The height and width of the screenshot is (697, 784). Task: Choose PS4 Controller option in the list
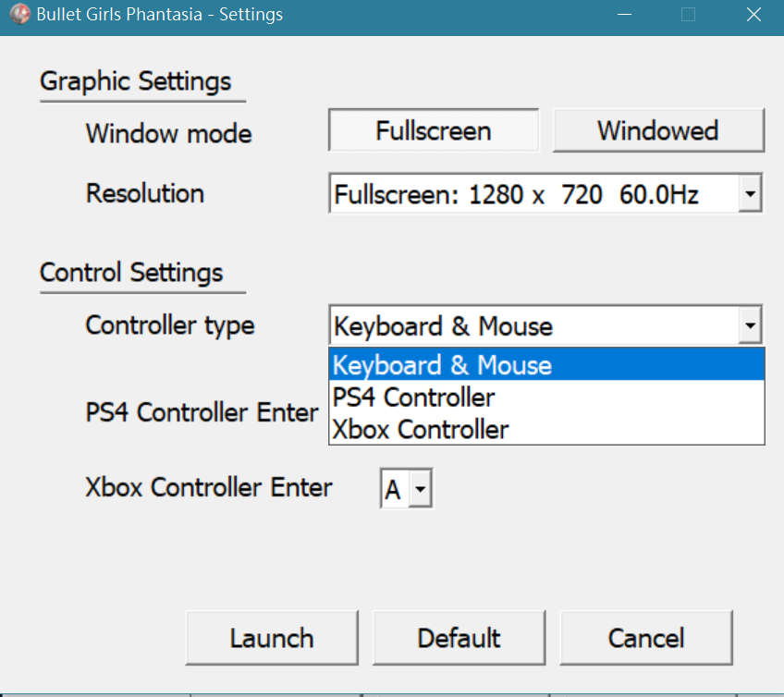[x=545, y=397]
